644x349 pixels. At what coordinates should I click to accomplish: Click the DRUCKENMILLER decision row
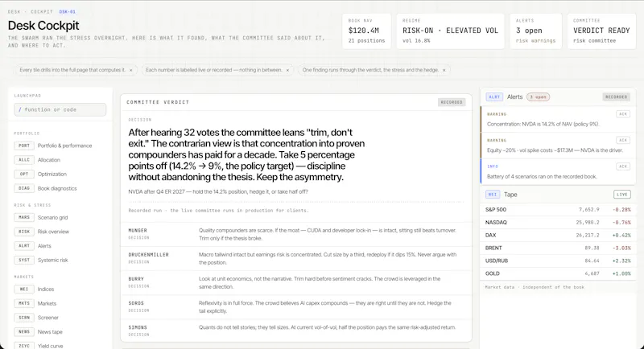[x=295, y=258]
